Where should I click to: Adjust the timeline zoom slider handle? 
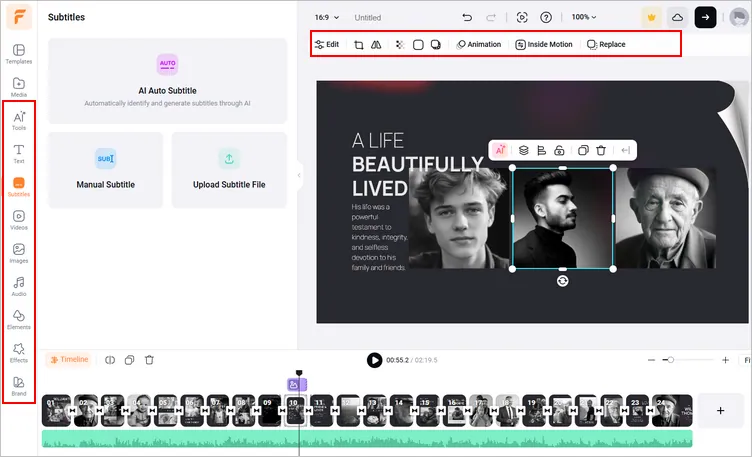click(x=670, y=360)
